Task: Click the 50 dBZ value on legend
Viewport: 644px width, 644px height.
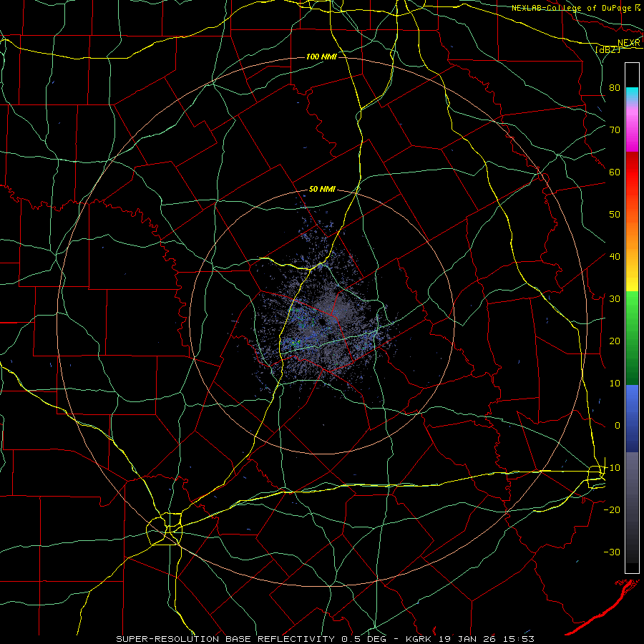Action: pyautogui.click(x=615, y=215)
